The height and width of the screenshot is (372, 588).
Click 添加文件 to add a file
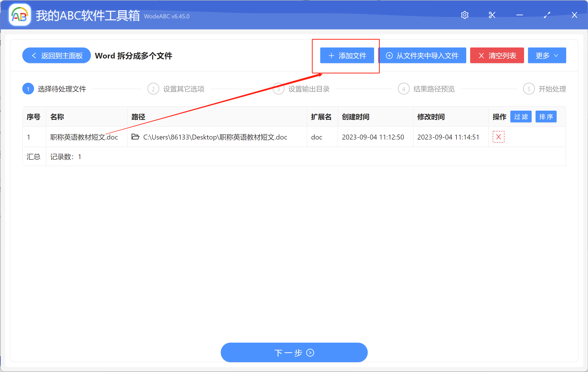click(x=347, y=56)
